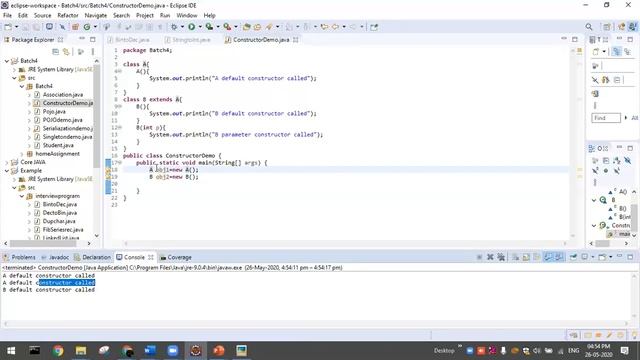Expand JRE System Library under Batch4
The image size is (640, 360).
pos(14,69)
